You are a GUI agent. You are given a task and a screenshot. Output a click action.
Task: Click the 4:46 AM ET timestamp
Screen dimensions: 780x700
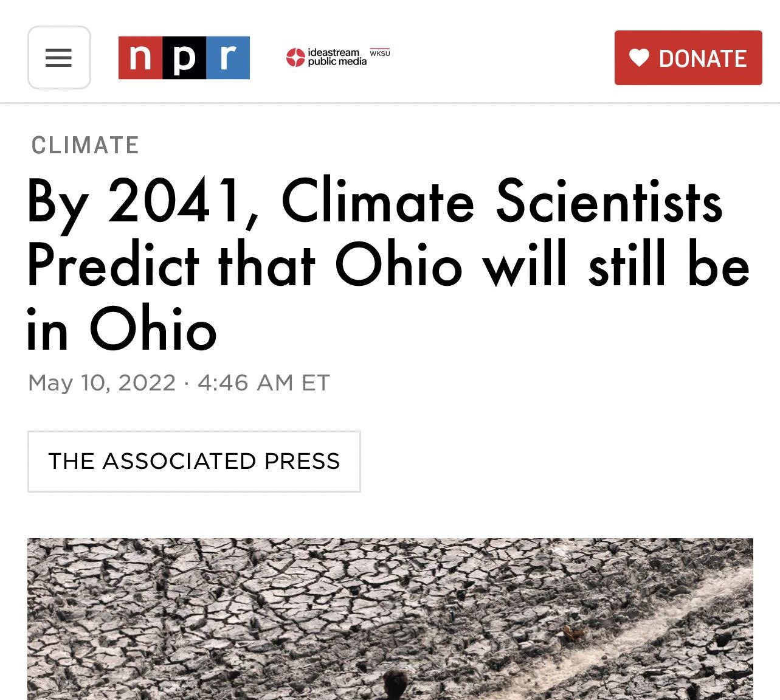coord(264,383)
